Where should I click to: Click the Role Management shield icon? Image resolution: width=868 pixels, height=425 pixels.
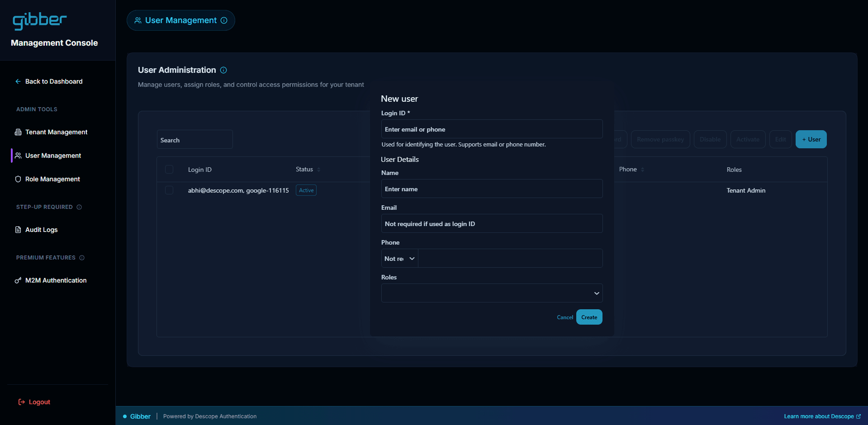pos(18,179)
